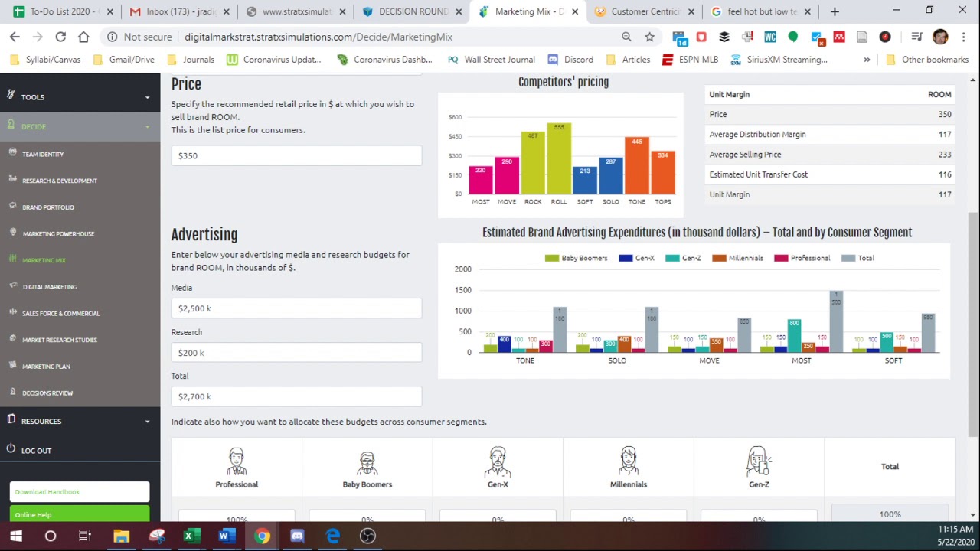Click ROLL bar in competitors' pricing chart

click(559, 158)
